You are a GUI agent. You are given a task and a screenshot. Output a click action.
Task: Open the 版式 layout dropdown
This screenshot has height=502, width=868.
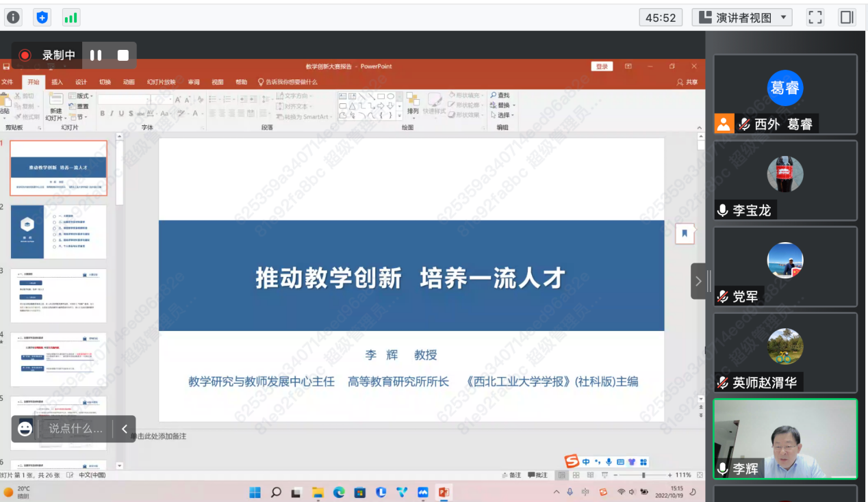click(80, 96)
